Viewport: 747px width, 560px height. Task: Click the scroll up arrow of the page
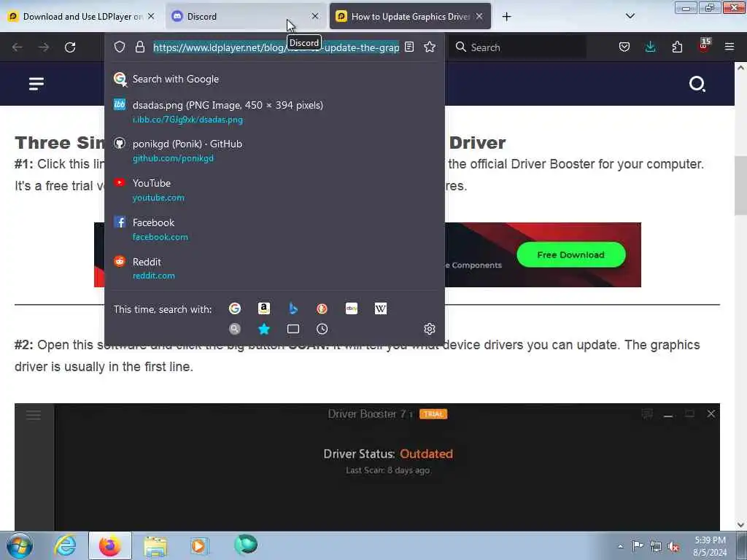pos(740,68)
